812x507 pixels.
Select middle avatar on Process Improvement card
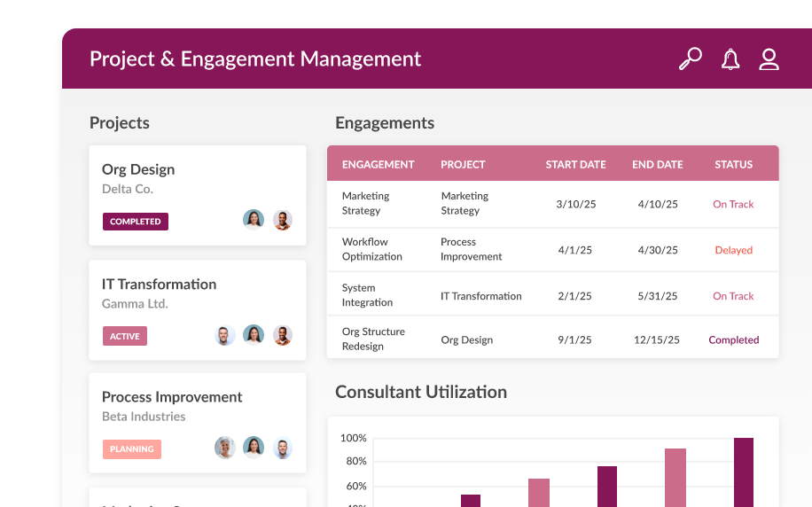254,448
